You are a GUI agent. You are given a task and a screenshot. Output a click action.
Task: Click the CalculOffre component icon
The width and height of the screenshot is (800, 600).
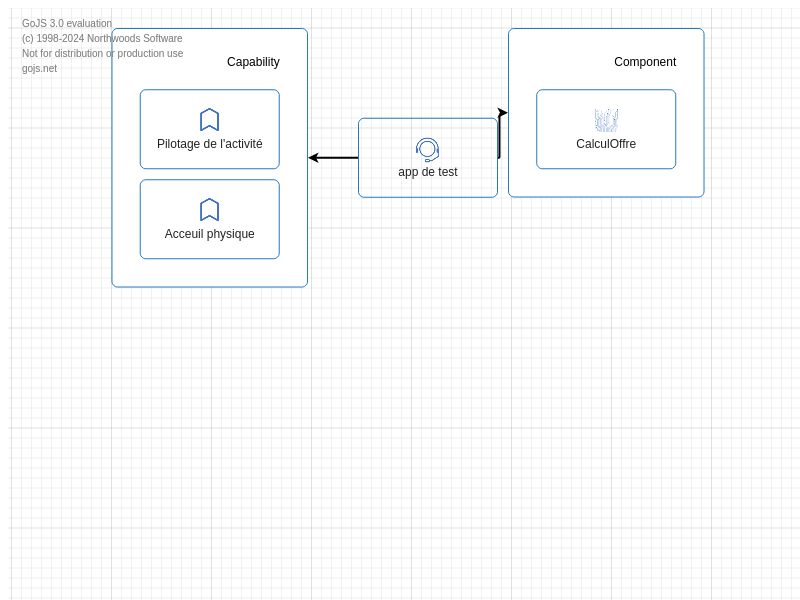click(x=606, y=120)
